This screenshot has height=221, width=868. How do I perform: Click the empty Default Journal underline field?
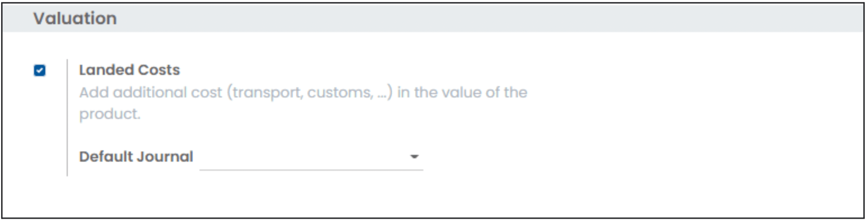coord(311,157)
